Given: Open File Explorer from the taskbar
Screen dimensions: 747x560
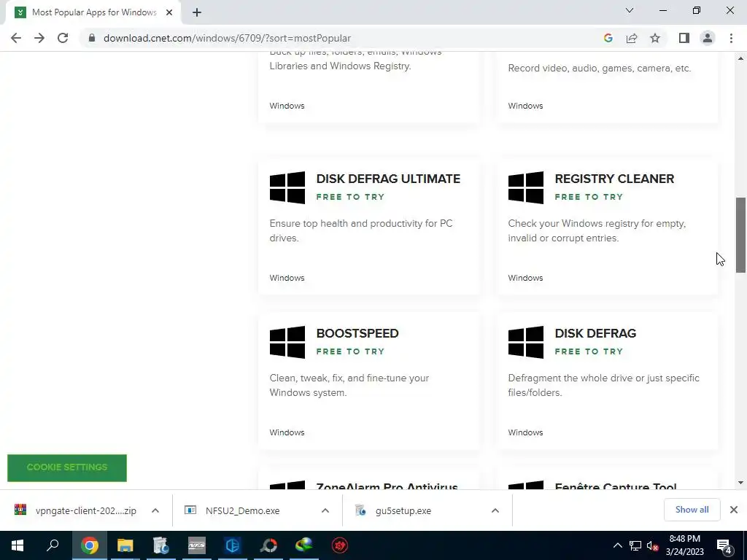Looking at the screenshot, I should pos(125,545).
